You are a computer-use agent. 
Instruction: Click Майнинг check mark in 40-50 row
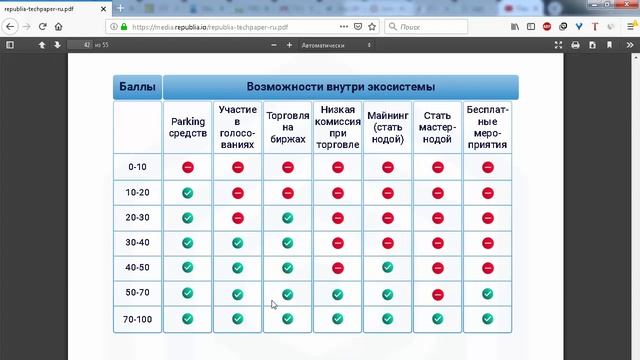[388, 267]
